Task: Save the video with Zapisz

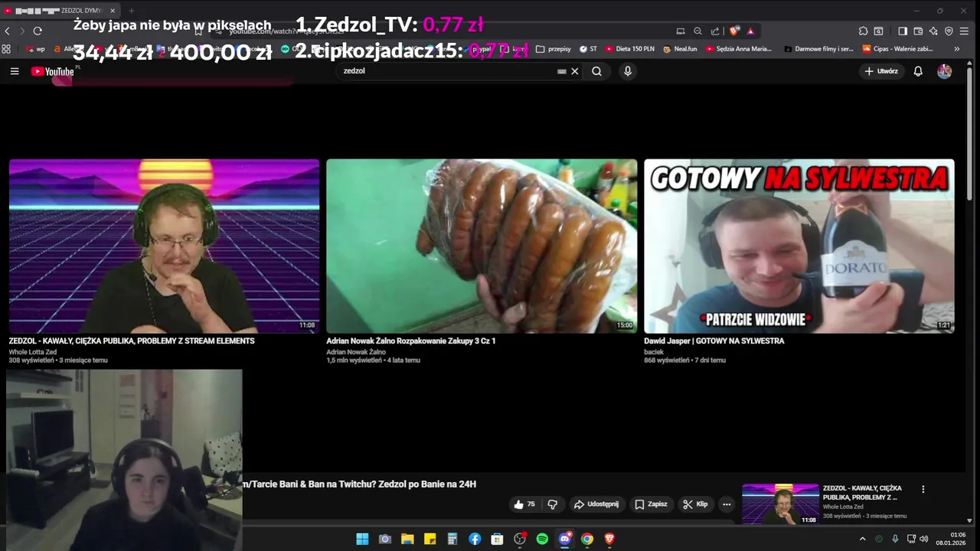Action: (x=652, y=504)
